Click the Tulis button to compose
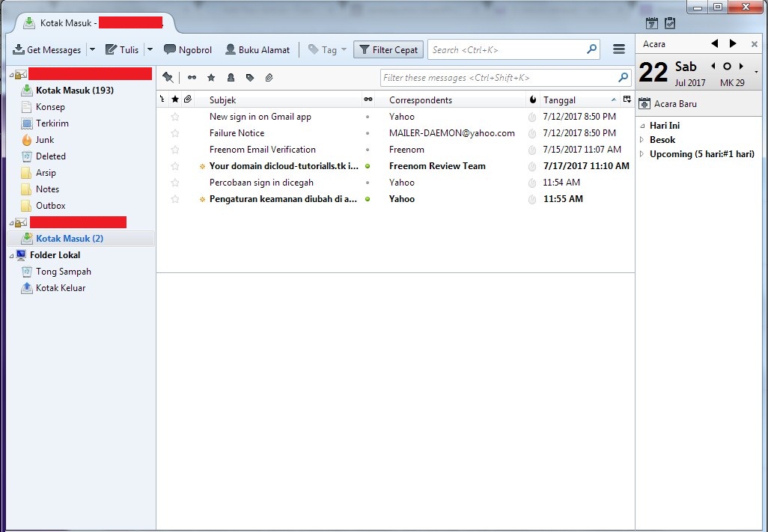 tap(122, 49)
